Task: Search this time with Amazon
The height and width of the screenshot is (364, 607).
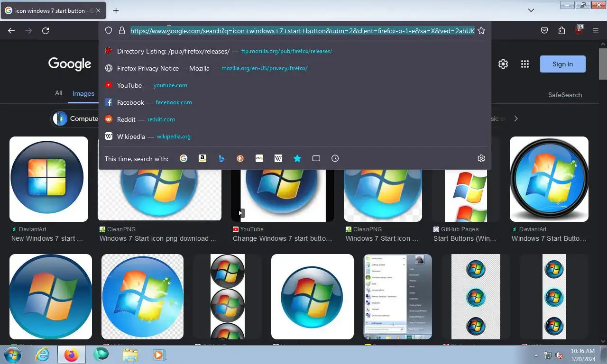Action: [202, 158]
